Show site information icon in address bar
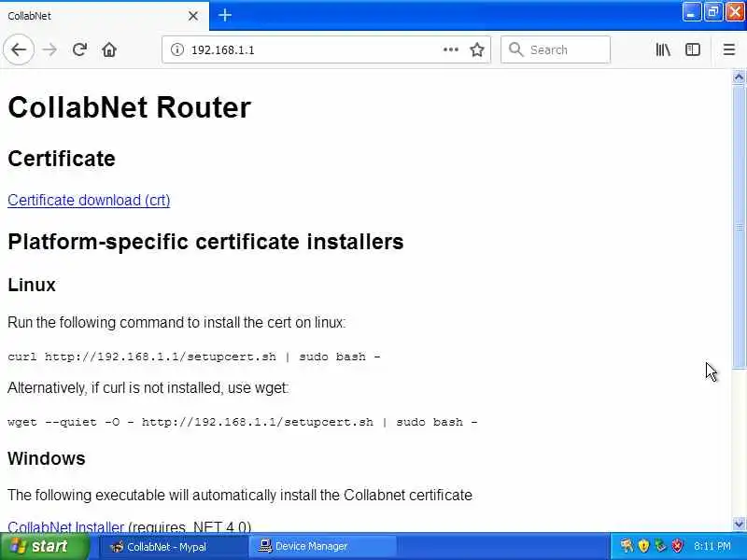The image size is (747, 560). [177, 49]
